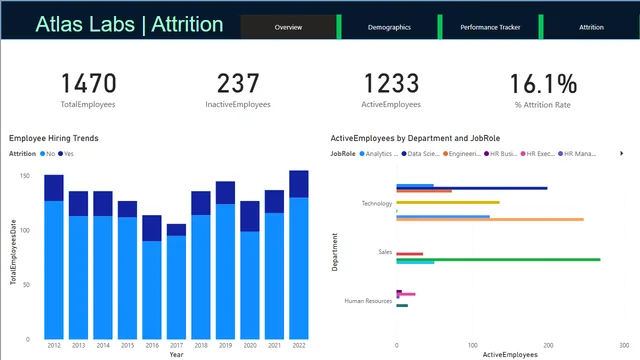Click the 2016 hiring bar

point(152,277)
